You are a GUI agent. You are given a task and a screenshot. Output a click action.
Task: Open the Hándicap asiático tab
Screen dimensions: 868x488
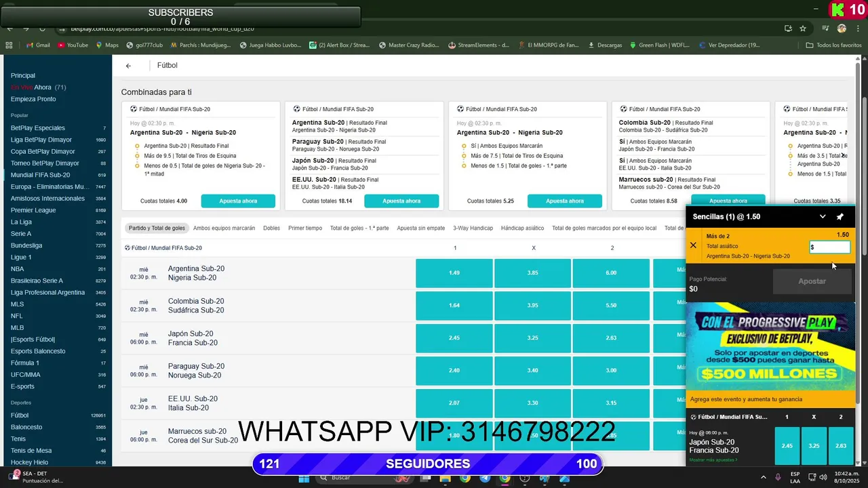(522, 228)
